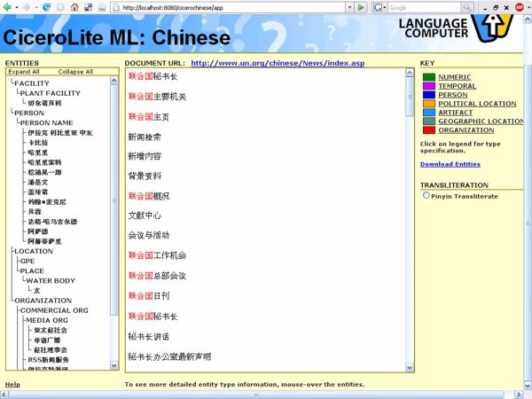Screen dimensions: 532x399
Task: Open the back-history dropdown arrow
Action: [x=17, y=7]
